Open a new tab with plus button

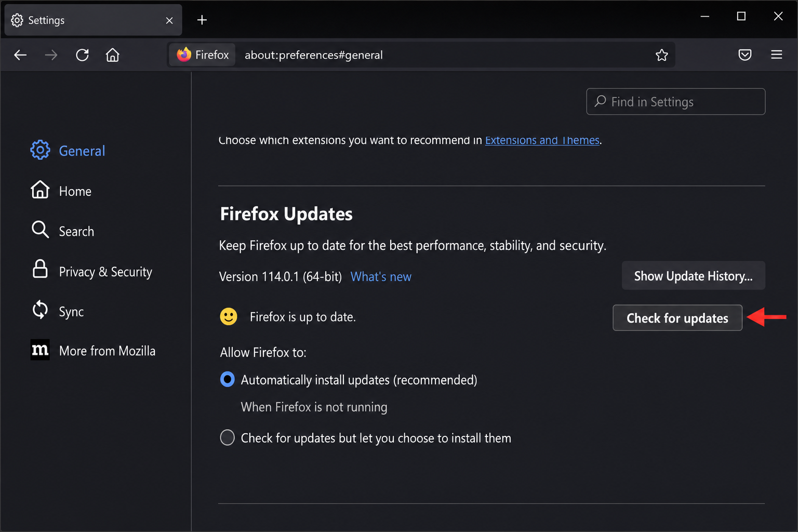(202, 20)
